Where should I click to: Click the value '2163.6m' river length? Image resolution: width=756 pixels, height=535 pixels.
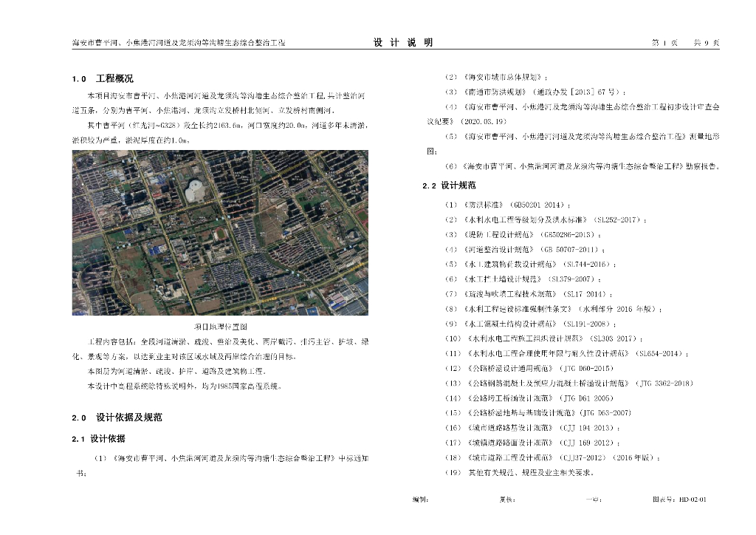click(x=230, y=126)
